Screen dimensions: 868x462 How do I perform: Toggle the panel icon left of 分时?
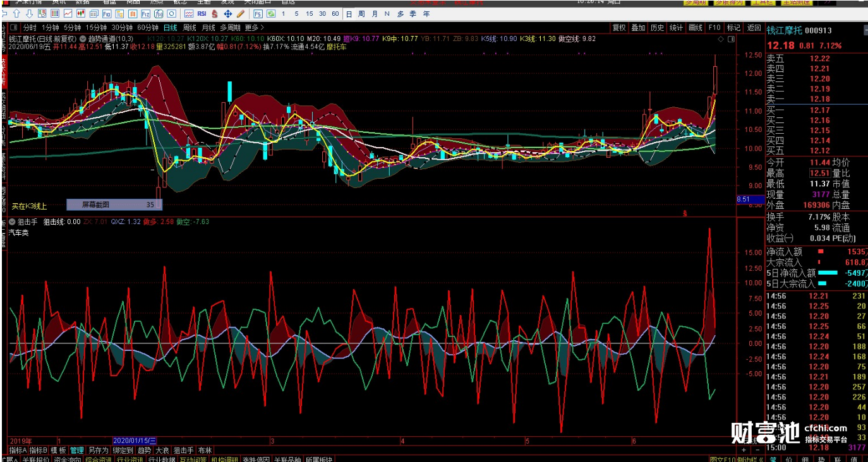pyautogui.click(x=14, y=28)
